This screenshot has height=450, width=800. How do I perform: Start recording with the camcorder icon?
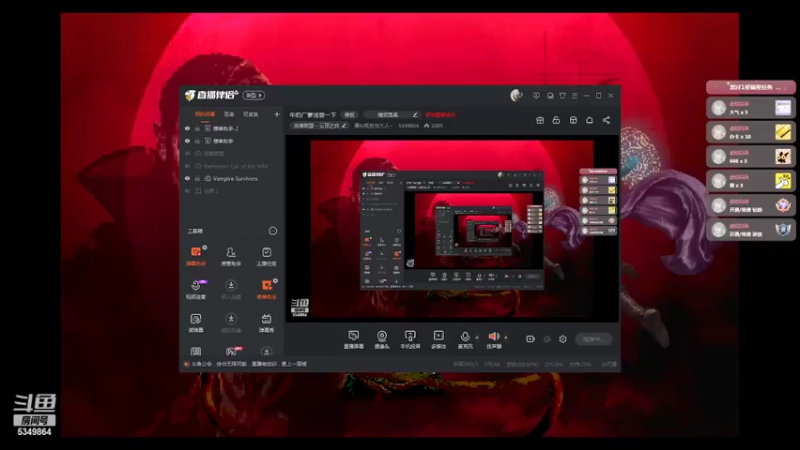click(530, 339)
